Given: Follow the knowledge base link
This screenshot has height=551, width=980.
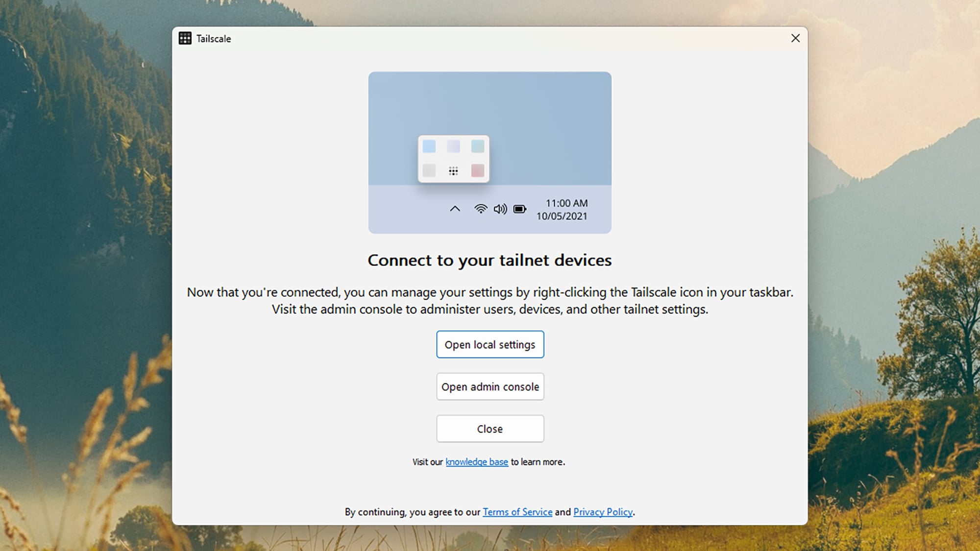Looking at the screenshot, I should point(477,462).
